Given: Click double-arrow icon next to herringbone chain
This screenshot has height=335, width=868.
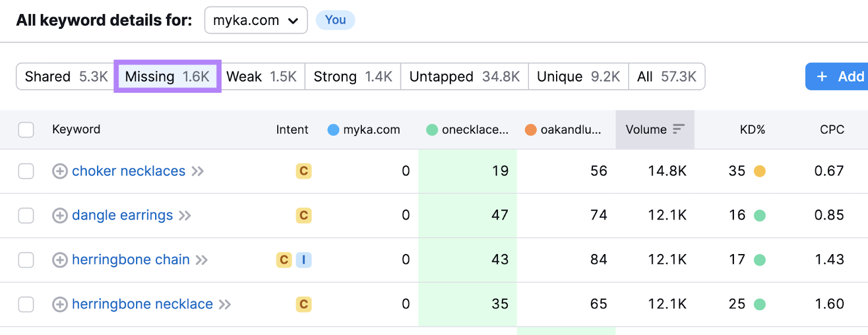Looking at the screenshot, I should (x=202, y=260).
